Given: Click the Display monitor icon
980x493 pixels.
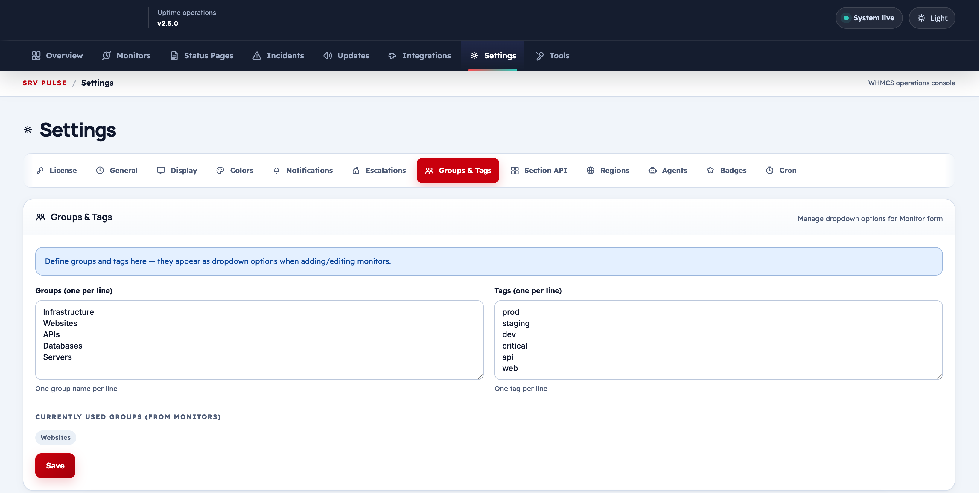Looking at the screenshot, I should (161, 171).
